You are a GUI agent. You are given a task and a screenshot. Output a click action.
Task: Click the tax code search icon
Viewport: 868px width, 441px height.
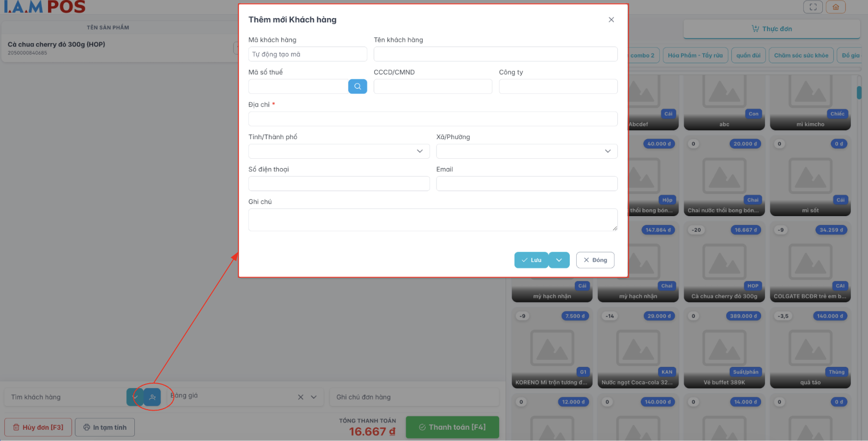(x=357, y=86)
